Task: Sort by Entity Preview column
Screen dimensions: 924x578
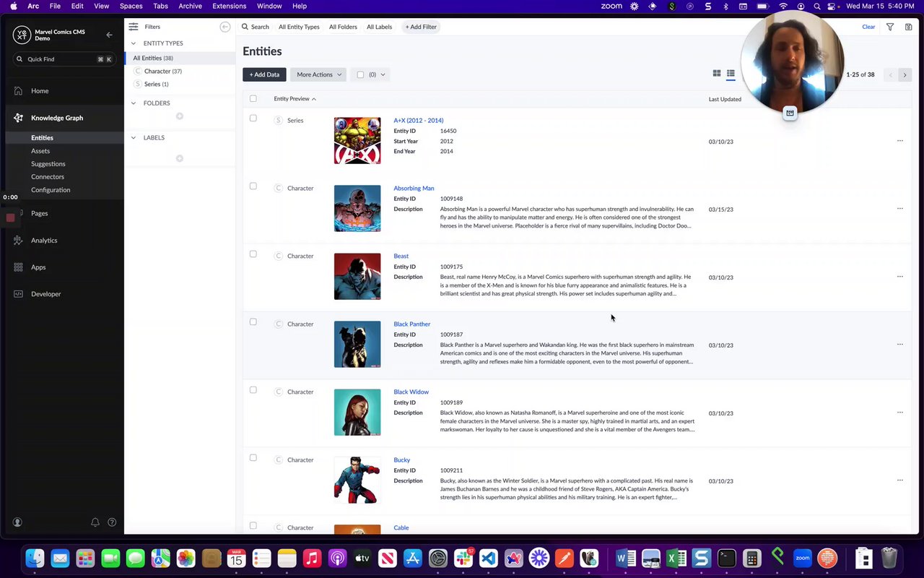Action: [295, 98]
